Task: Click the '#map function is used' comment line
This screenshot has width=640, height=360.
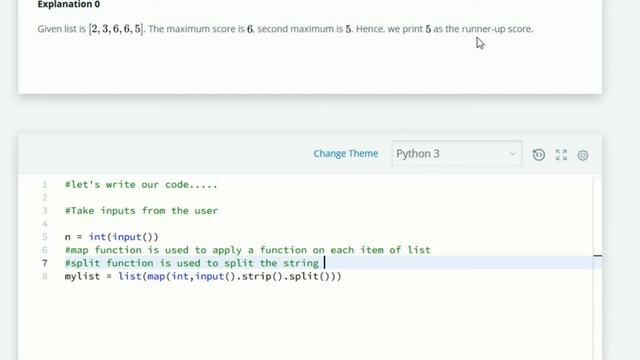Action: click(247, 250)
